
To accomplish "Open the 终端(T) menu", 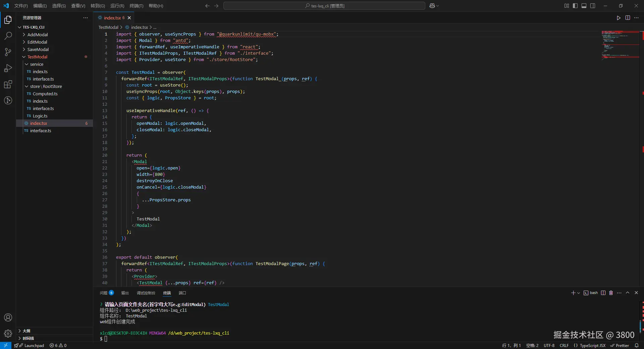I will (x=136, y=6).
